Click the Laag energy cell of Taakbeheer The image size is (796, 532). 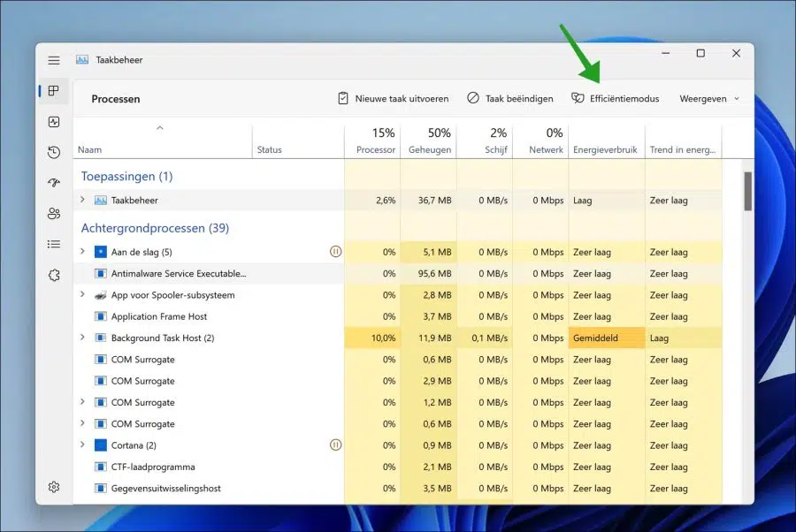(x=607, y=201)
